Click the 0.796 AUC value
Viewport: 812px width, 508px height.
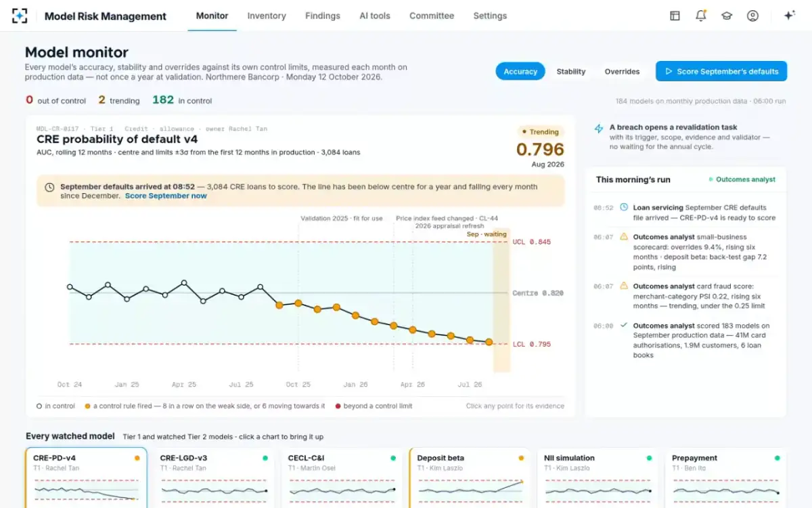pyautogui.click(x=540, y=149)
